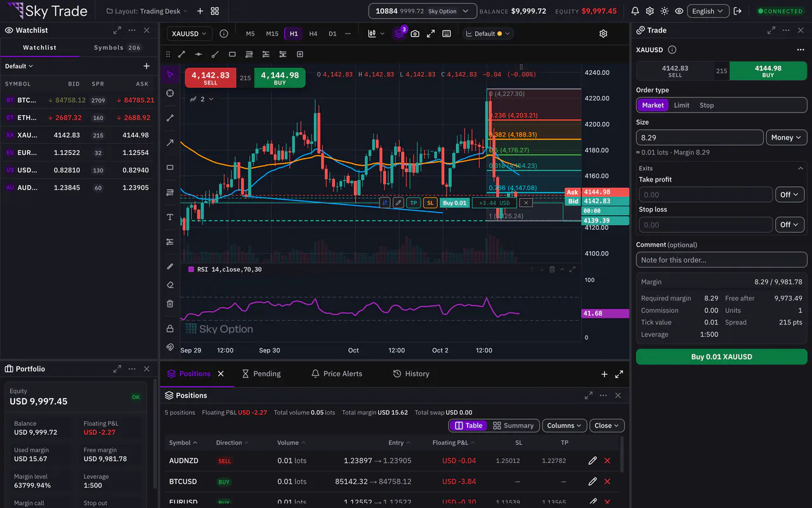The width and height of the screenshot is (812, 508).
Task: Click the red 4,142.83 SELL chart button
Action: tap(211, 78)
